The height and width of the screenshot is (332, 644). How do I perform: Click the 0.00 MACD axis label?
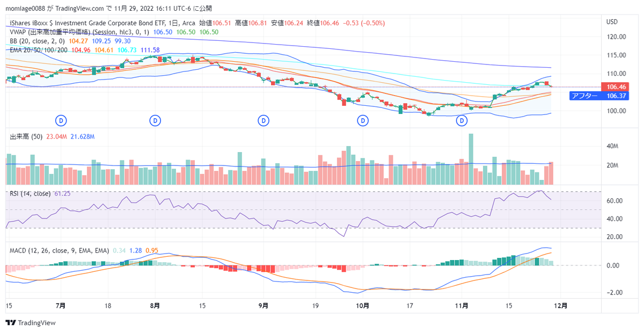tap(613, 265)
